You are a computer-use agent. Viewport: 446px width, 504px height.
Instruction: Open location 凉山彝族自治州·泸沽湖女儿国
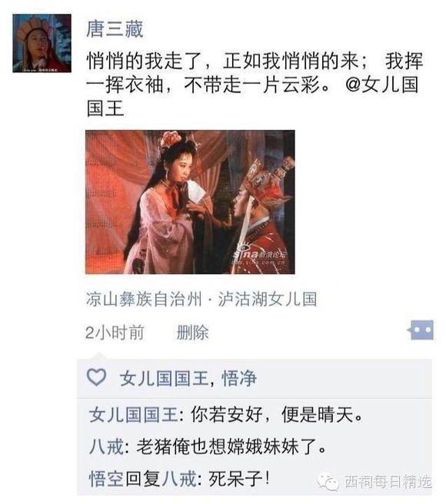[201, 300]
